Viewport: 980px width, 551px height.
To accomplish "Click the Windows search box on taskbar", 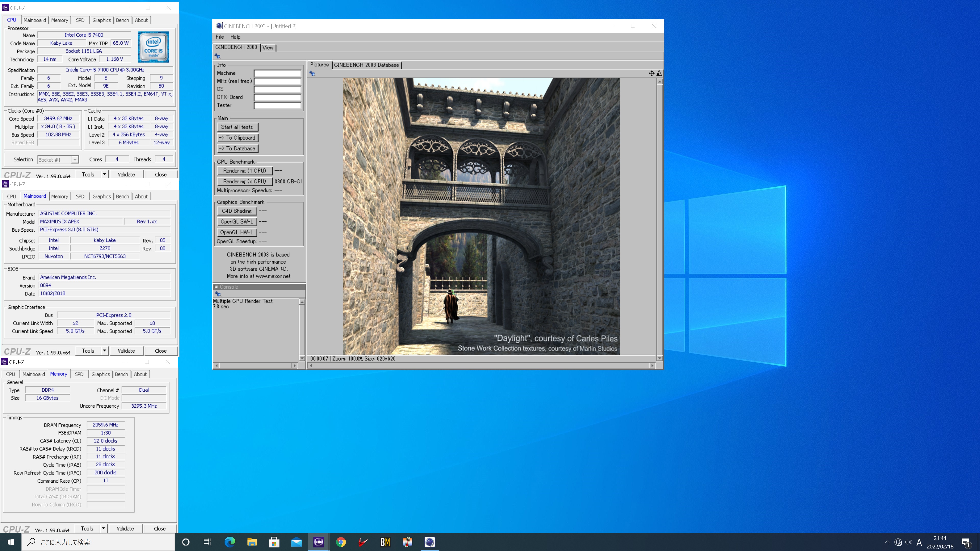I will pos(98,542).
